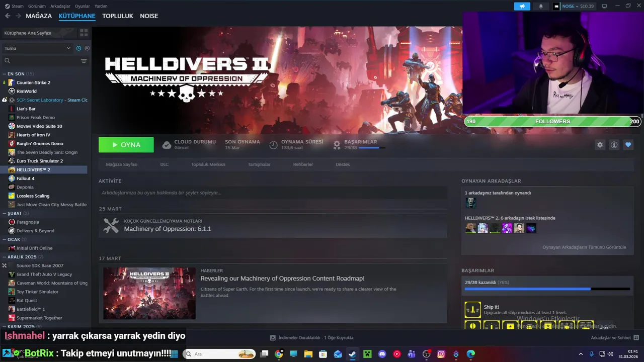Open the Mağaza Sayfası link
This screenshot has height=362, width=644.
[121, 164]
